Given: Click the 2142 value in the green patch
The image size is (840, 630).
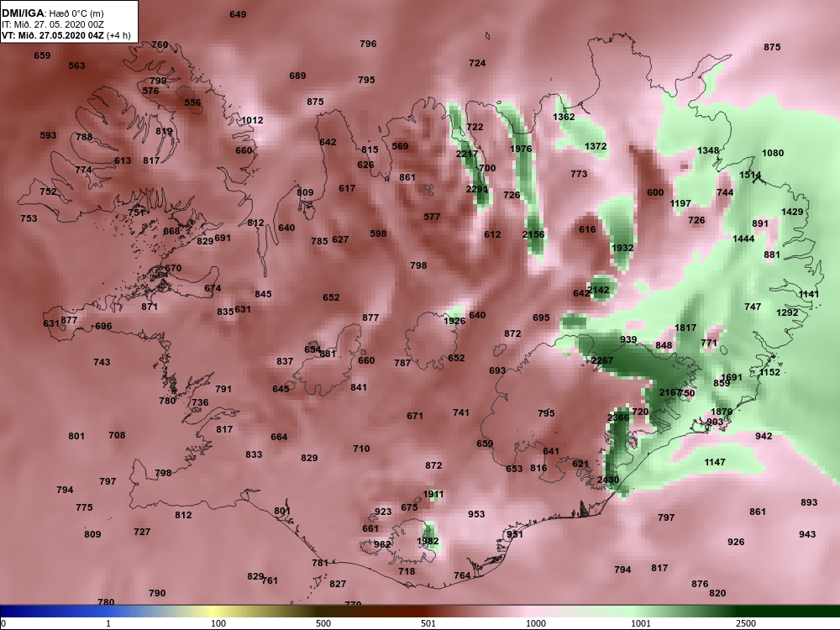Looking at the screenshot, I should [x=598, y=290].
